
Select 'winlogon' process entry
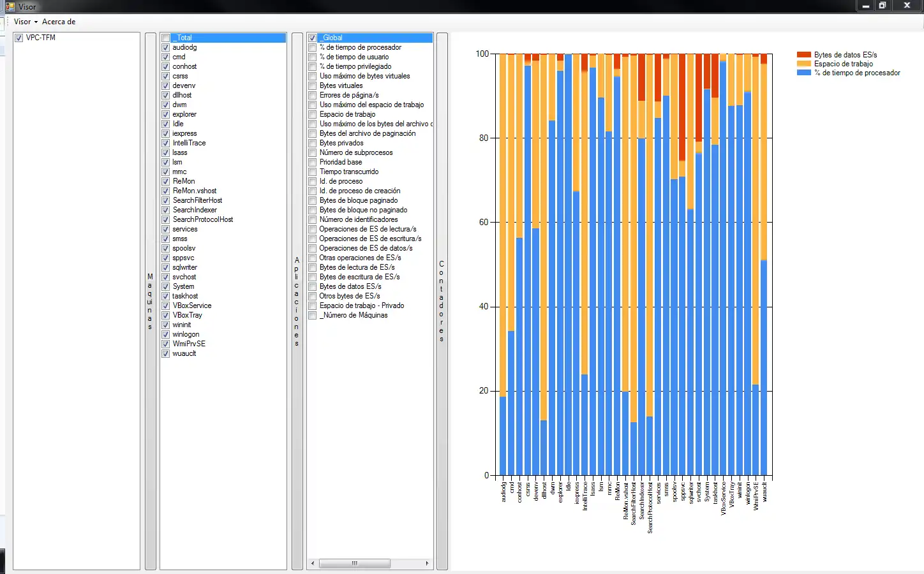tap(186, 334)
